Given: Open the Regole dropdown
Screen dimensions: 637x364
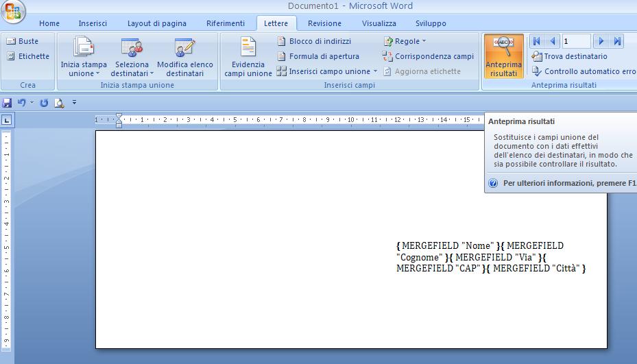Looking at the screenshot, I should [405, 41].
